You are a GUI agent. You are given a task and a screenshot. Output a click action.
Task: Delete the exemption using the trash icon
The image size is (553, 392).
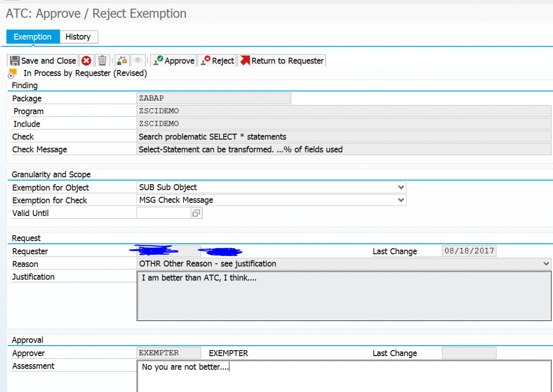(102, 60)
